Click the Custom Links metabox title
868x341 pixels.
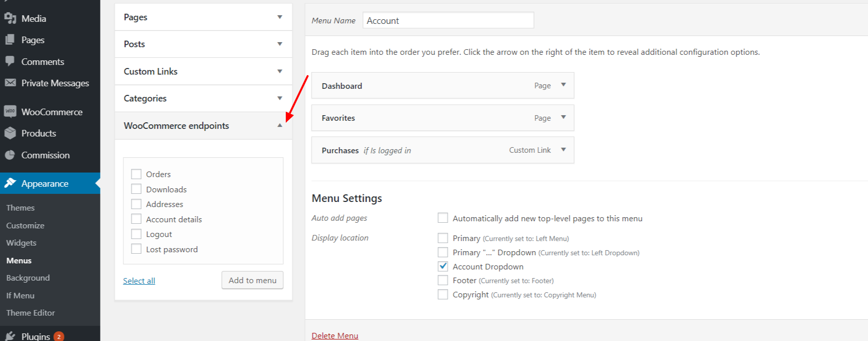(151, 72)
